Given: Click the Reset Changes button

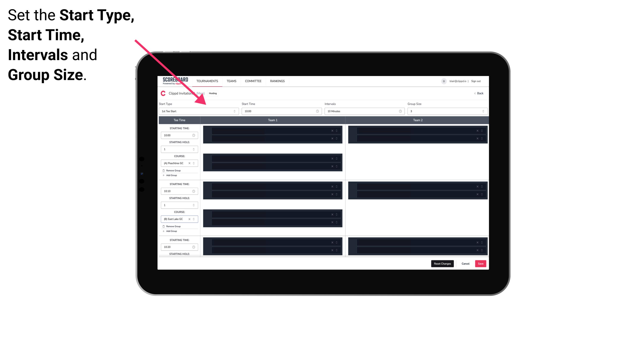Looking at the screenshot, I should pos(442,263).
